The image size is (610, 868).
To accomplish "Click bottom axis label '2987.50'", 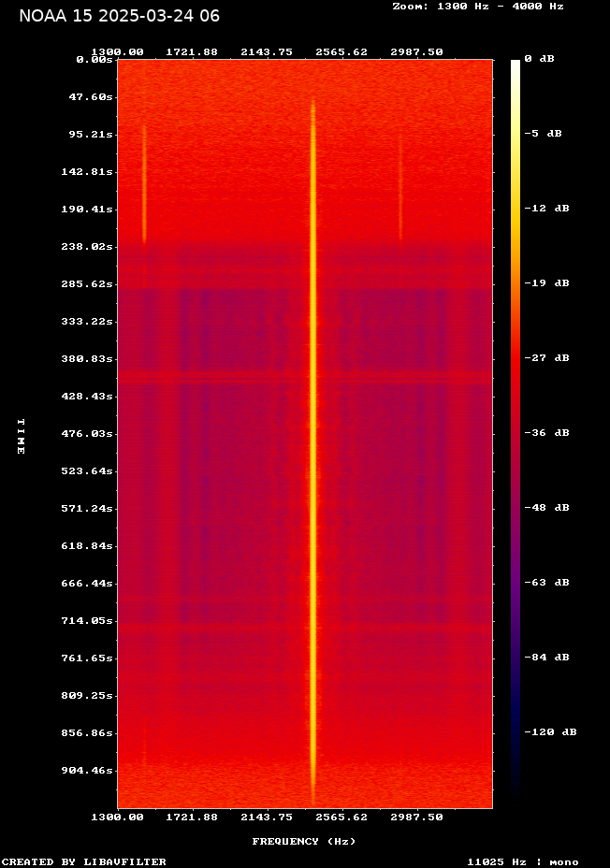I will pos(416,817).
